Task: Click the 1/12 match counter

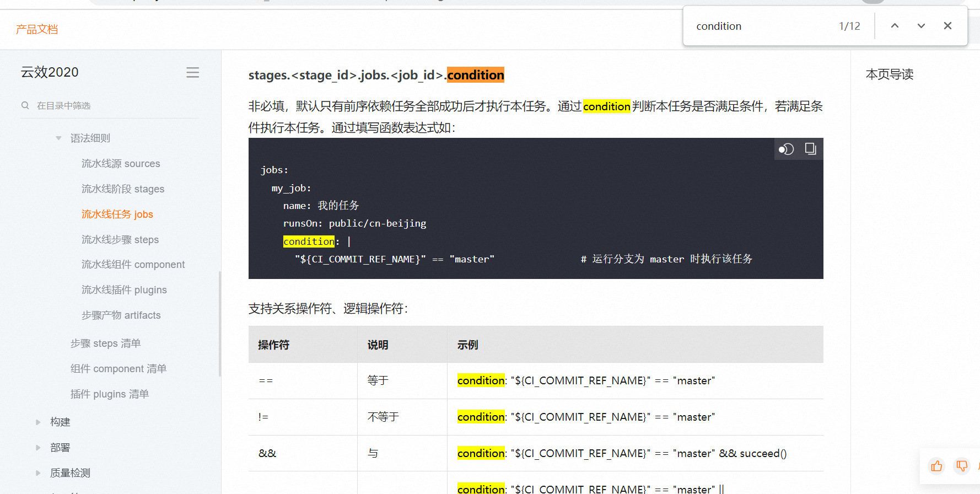Action: click(x=849, y=26)
